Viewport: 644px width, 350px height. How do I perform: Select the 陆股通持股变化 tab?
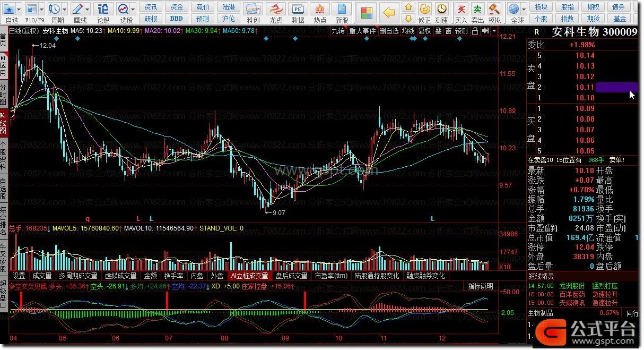377,276
